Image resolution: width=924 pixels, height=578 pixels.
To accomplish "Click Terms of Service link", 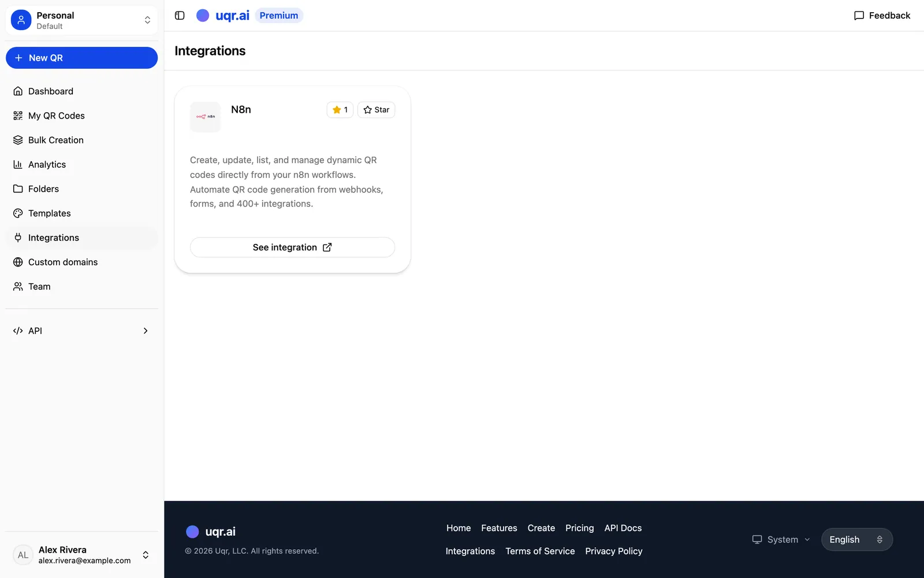I will (540, 551).
